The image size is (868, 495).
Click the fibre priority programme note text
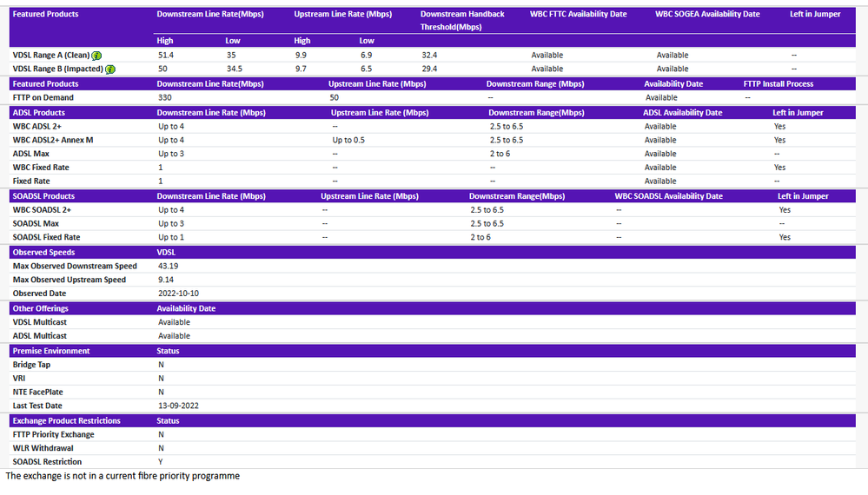pyautogui.click(x=123, y=476)
